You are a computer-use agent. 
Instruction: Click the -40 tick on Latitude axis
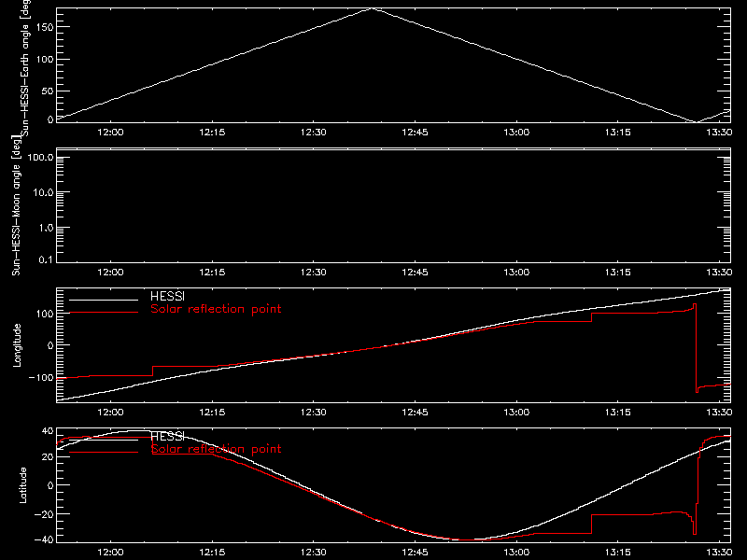[x=44, y=540]
